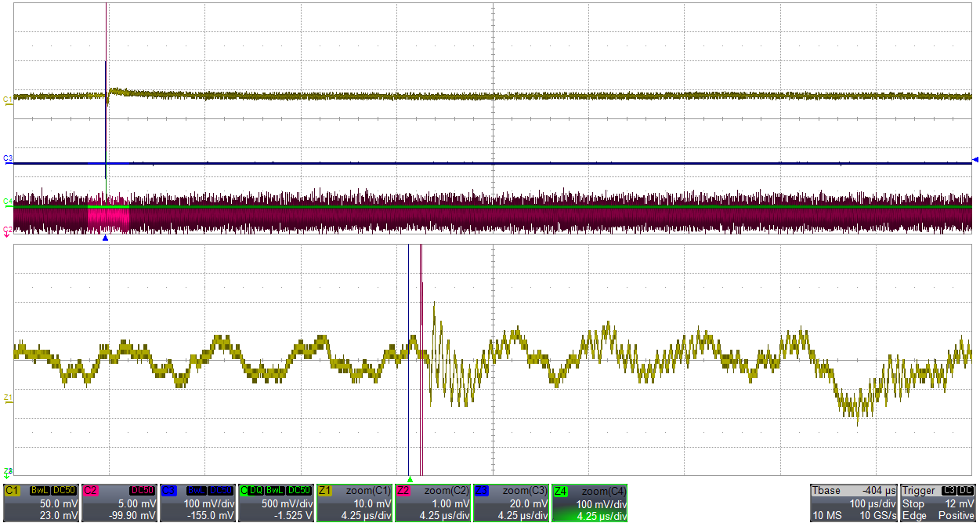The image size is (980, 523).
Task: Open the C1 channel descriptor box
Action: 41,503
